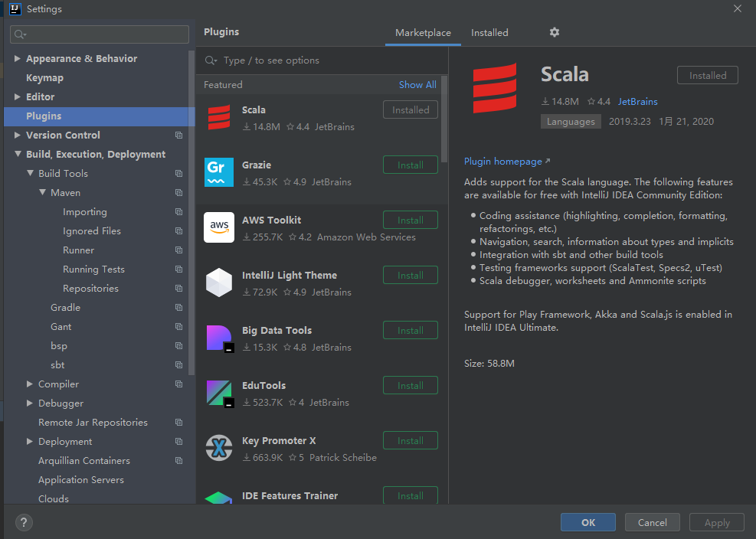This screenshot has width=756, height=539.
Task: Collapse the Build Tools node
Action: 30,172
